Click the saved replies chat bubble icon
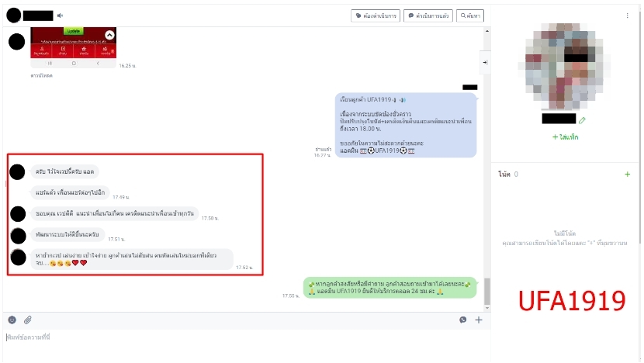The image size is (644, 363). tap(463, 320)
